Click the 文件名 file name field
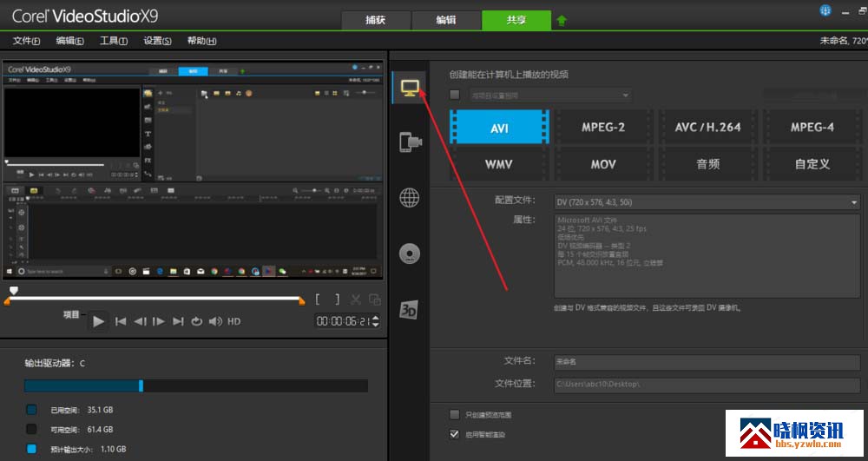This screenshot has width=868, height=461. 707,361
